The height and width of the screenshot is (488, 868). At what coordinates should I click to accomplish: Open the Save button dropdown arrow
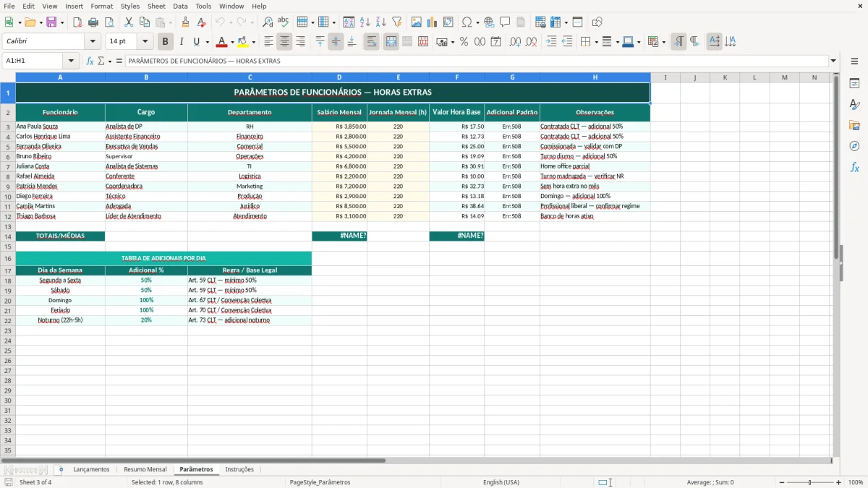61,22
